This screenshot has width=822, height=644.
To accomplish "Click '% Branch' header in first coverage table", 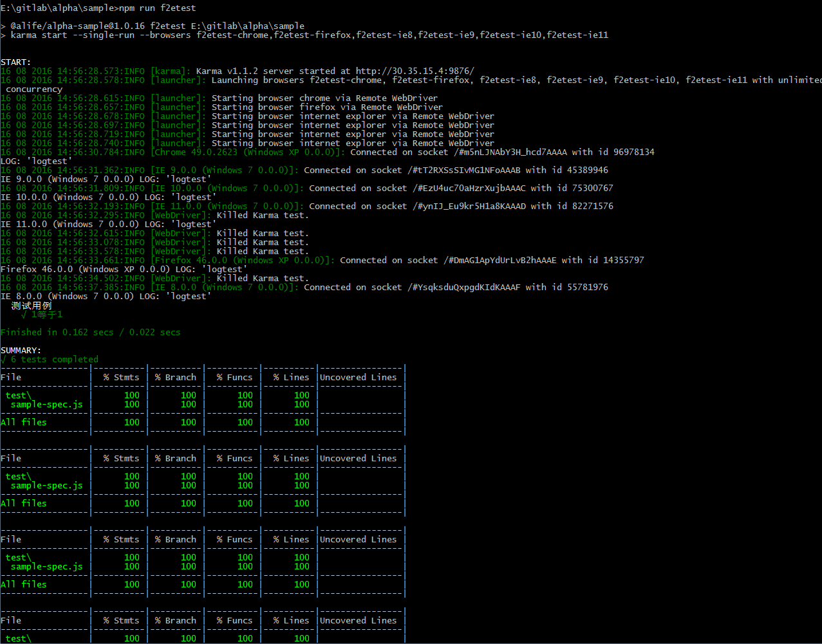I will click(x=176, y=377).
